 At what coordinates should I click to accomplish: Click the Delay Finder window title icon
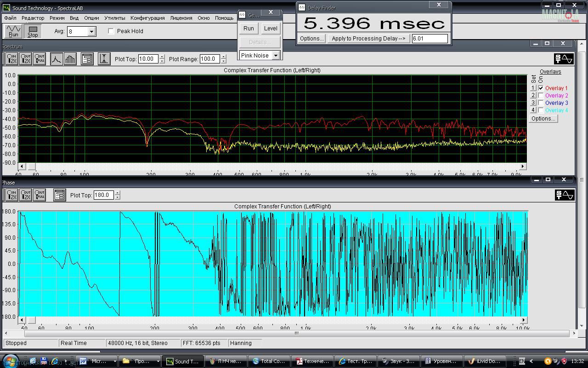coord(302,7)
